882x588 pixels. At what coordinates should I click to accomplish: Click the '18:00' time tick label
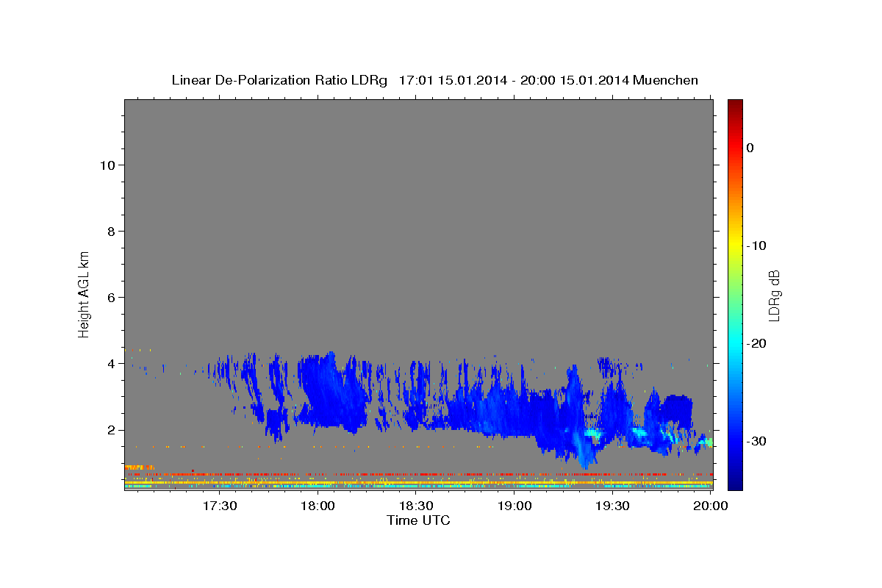[x=318, y=506]
